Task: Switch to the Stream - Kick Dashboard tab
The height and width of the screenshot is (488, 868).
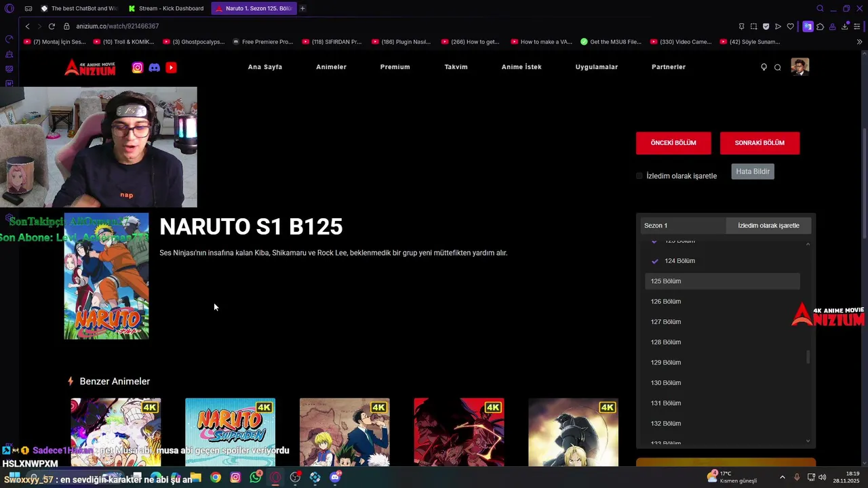Action: coord(166,8)
